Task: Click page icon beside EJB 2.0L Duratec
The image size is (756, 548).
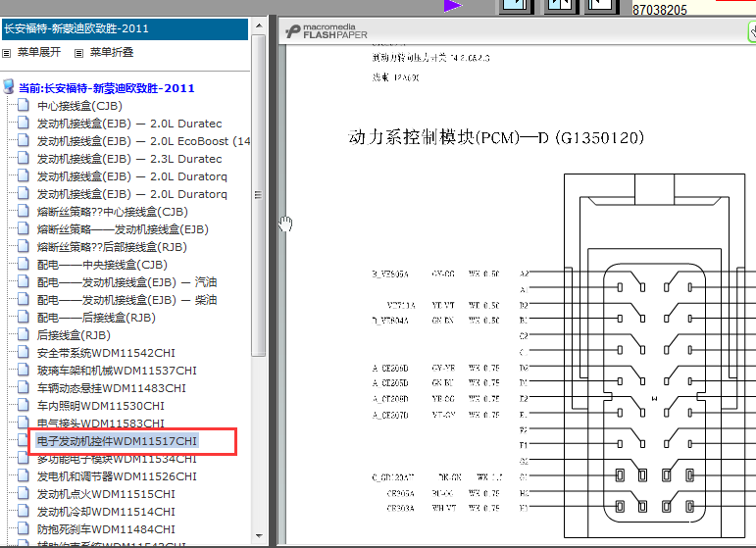Action: (x=24, y=123)
